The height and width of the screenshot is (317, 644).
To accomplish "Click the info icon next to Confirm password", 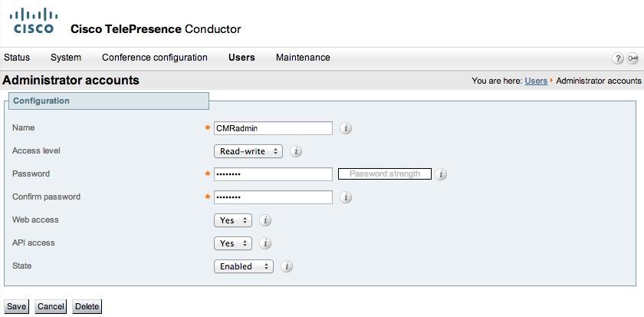I will click(346, 197).
